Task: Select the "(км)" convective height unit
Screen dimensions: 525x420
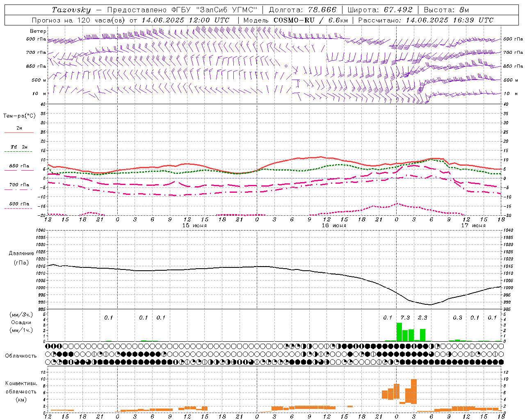Action: tap(21, 399)
